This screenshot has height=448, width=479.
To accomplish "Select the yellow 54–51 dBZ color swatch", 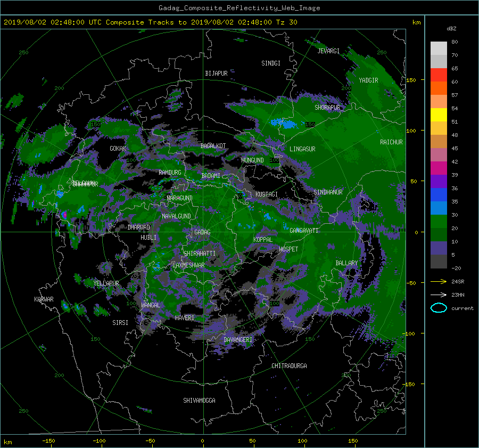I will point(439,115).
